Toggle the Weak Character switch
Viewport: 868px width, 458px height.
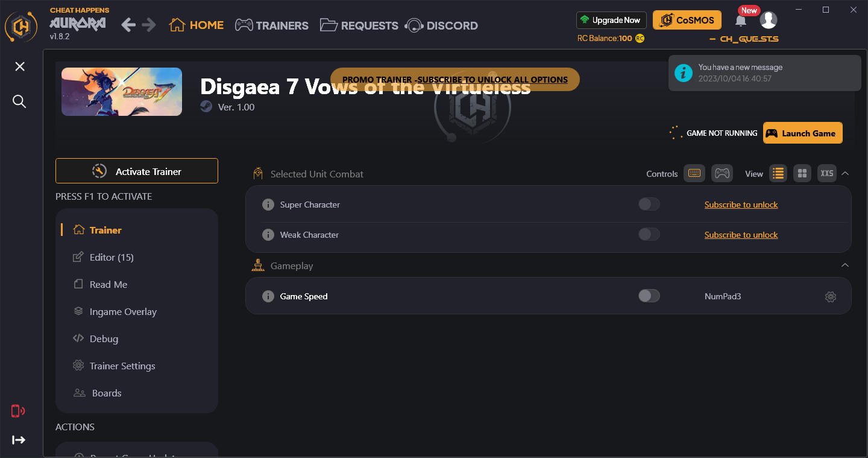649,235
